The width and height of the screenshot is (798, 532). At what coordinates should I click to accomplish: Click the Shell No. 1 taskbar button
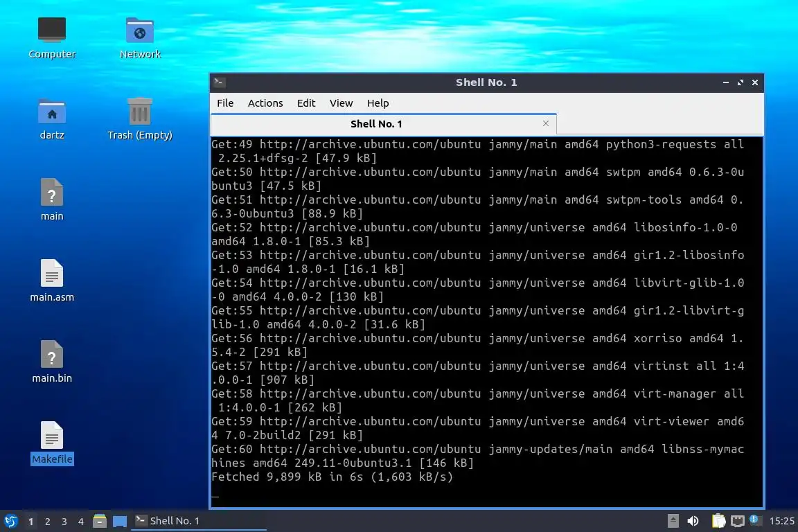(x=199, y=521)
